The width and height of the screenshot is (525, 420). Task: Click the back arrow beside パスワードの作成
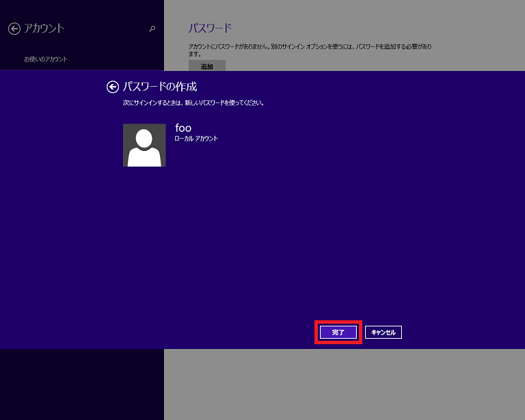(x=113, y=87)
